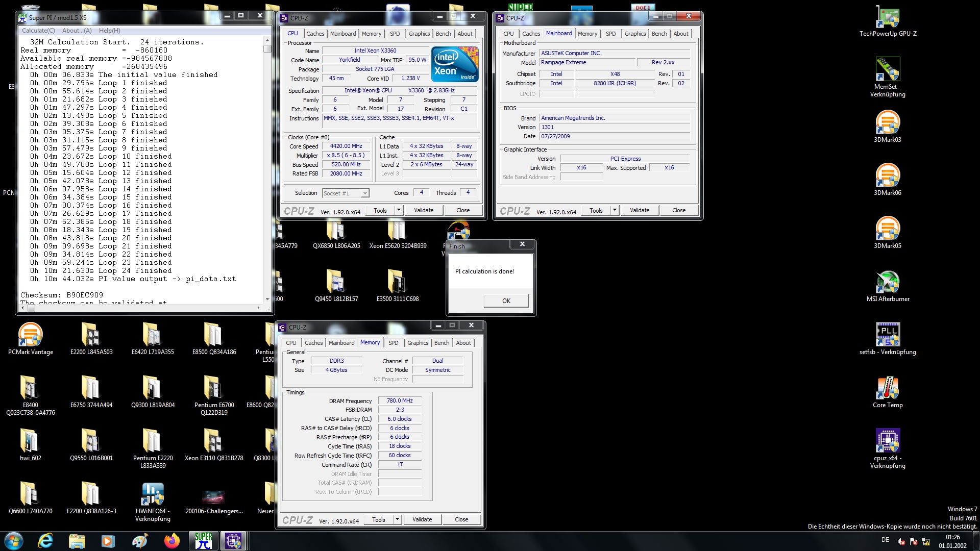Open Core Temp desktop icon

coord(888,391)
